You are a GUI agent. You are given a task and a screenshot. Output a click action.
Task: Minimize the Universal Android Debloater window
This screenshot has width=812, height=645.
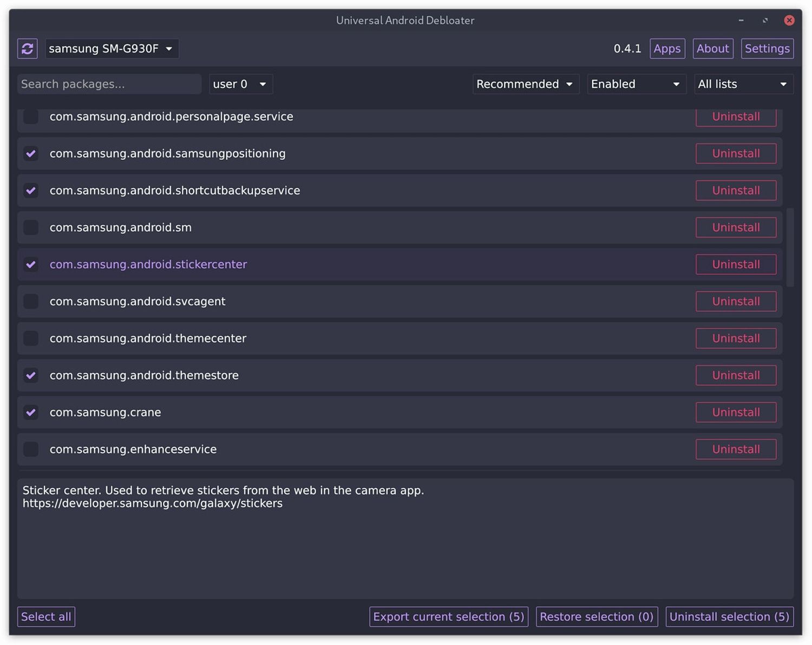click(741, 21)
